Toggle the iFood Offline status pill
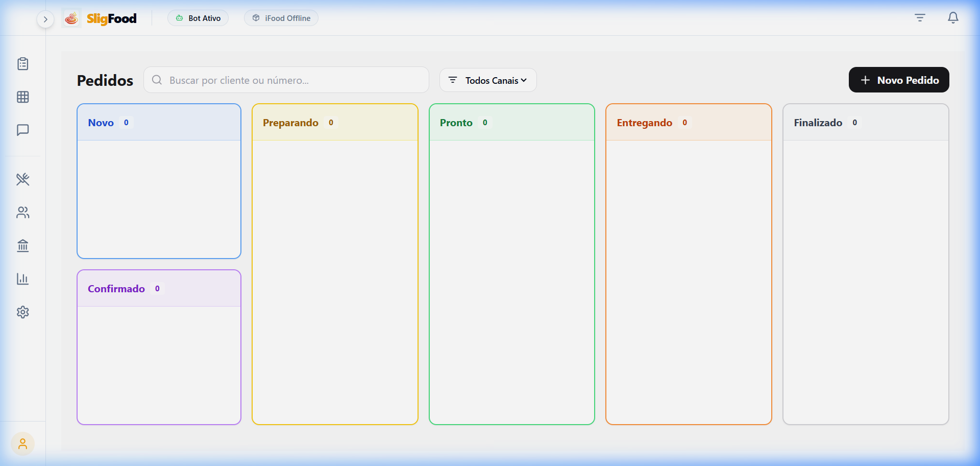 281,18
